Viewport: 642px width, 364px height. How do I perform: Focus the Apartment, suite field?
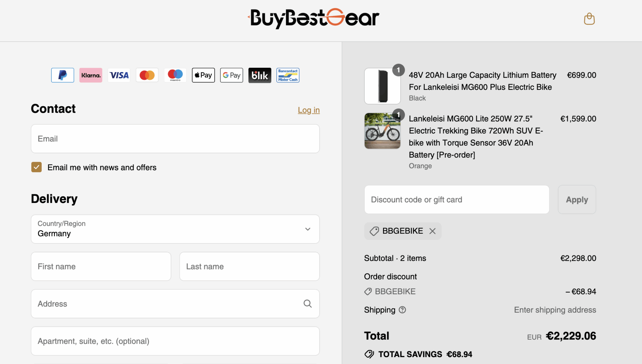pos(175,341)
